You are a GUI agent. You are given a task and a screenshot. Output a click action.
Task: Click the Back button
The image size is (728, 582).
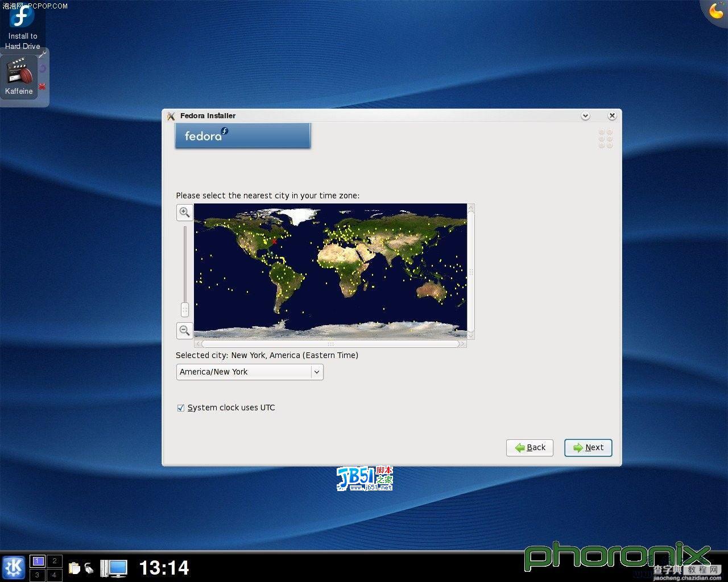[530, 447]
